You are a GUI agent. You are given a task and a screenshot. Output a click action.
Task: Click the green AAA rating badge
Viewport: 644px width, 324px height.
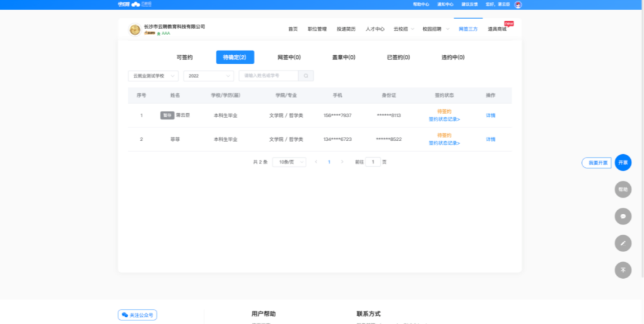[x=164, y=33]
